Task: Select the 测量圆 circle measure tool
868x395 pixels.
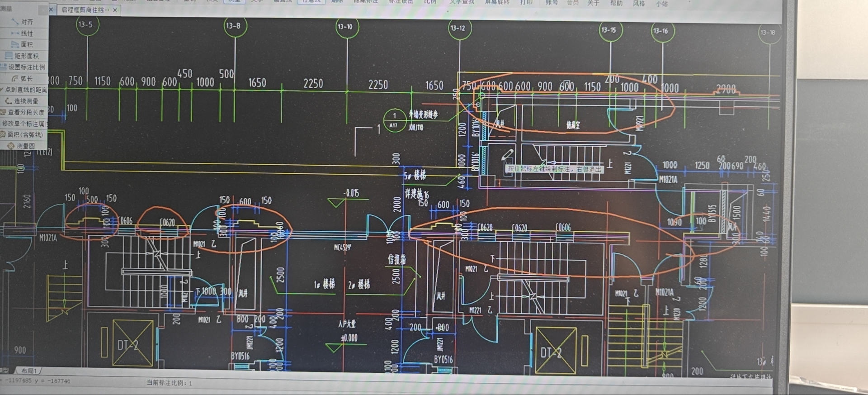Action: [x=22, y=146]
